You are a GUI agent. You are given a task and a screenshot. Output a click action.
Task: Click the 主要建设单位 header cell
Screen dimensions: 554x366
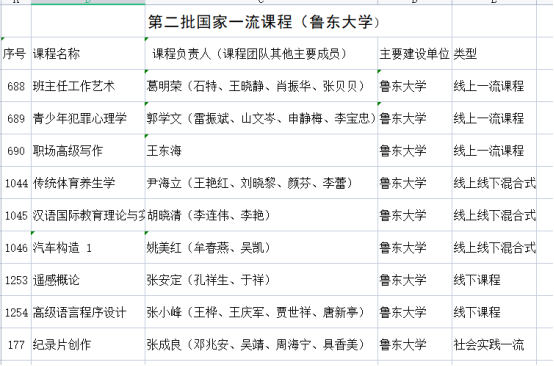(414, 54)
